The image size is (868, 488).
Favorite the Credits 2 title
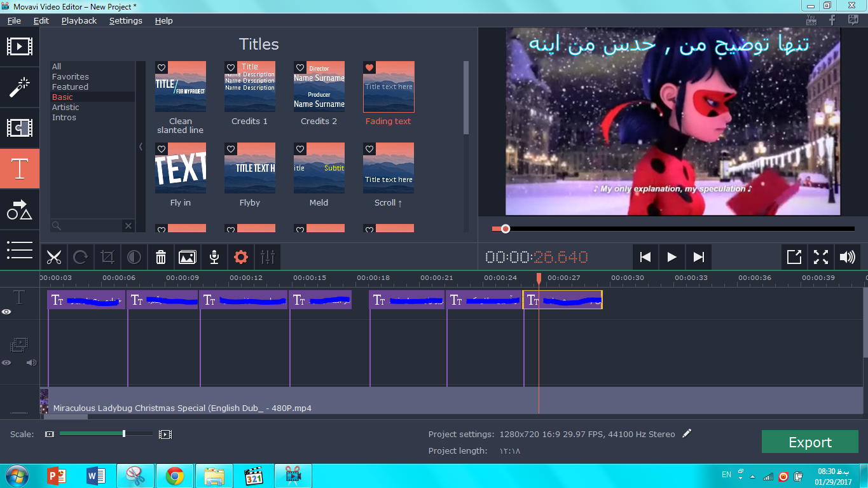pyautogui.click(x=300, y=67)
